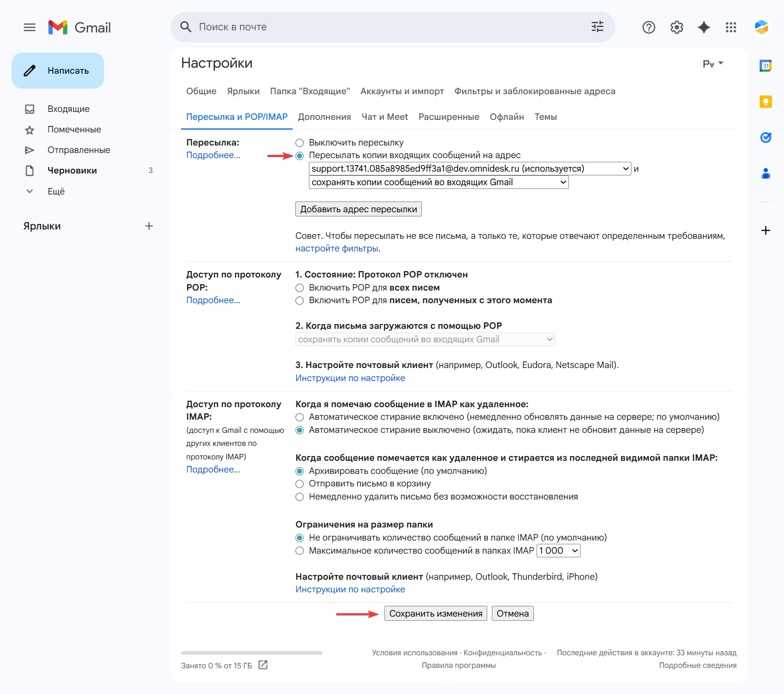Expand the Ещё section in sidebar
This screenshot has height=694, width=784.
click(x=56, y=191)
